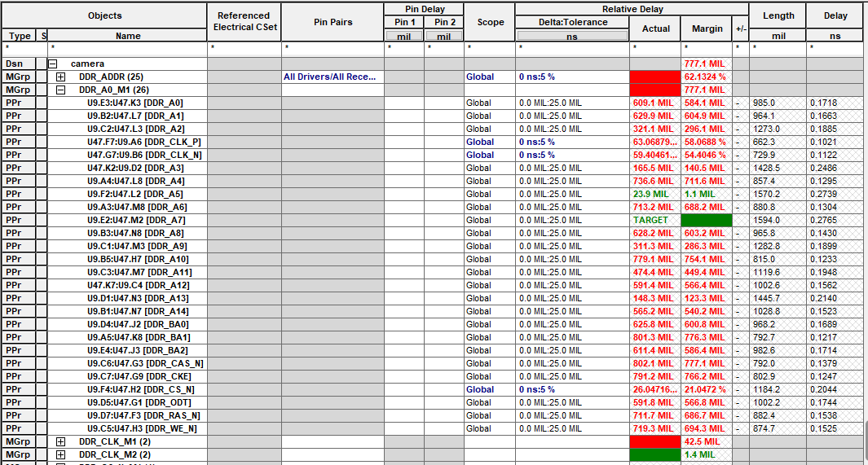
Task: Click the Delta:Tolerance column header
Action: pyautogui.click(x=572, y=22)
